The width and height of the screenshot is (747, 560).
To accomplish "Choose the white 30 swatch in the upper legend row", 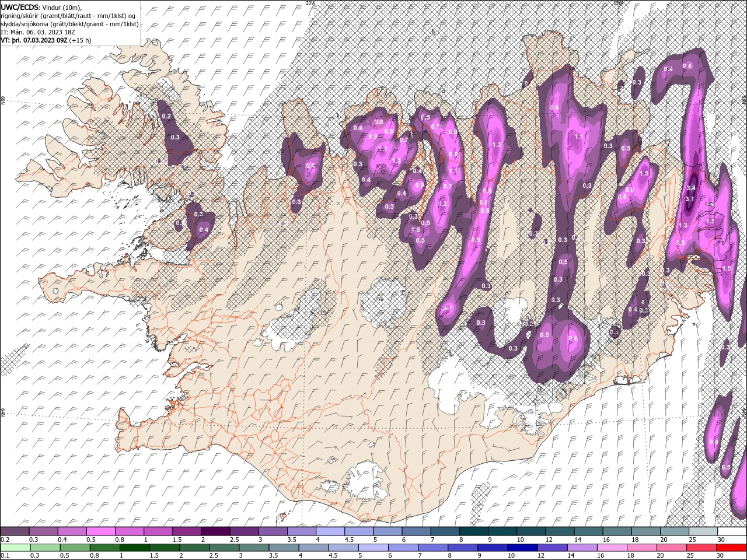I will (x=732, y=531).
